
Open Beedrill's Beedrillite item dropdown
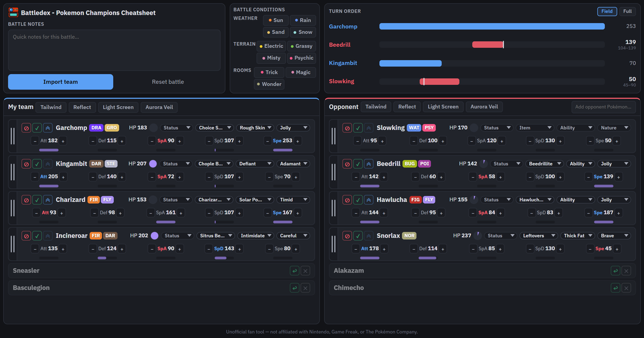[x=546, y=164]
